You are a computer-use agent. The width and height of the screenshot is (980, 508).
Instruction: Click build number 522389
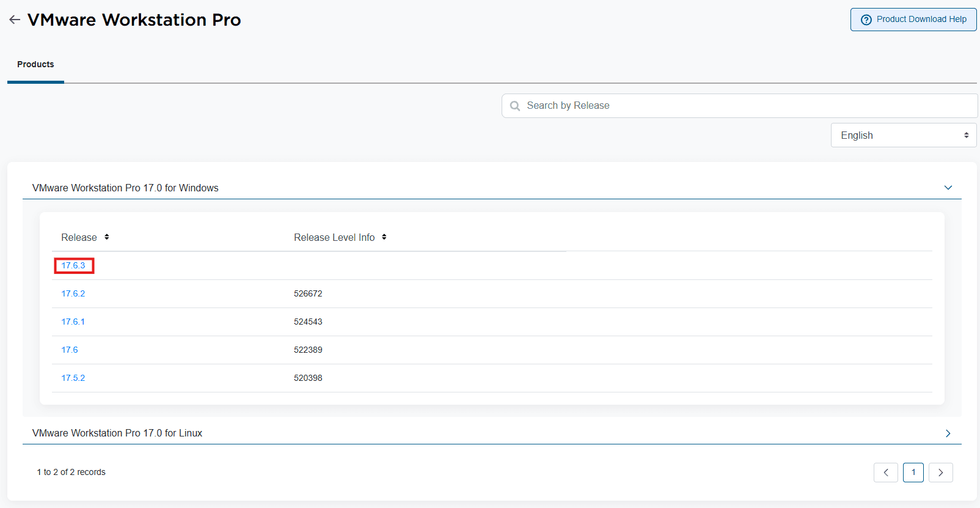click(308, 350)
